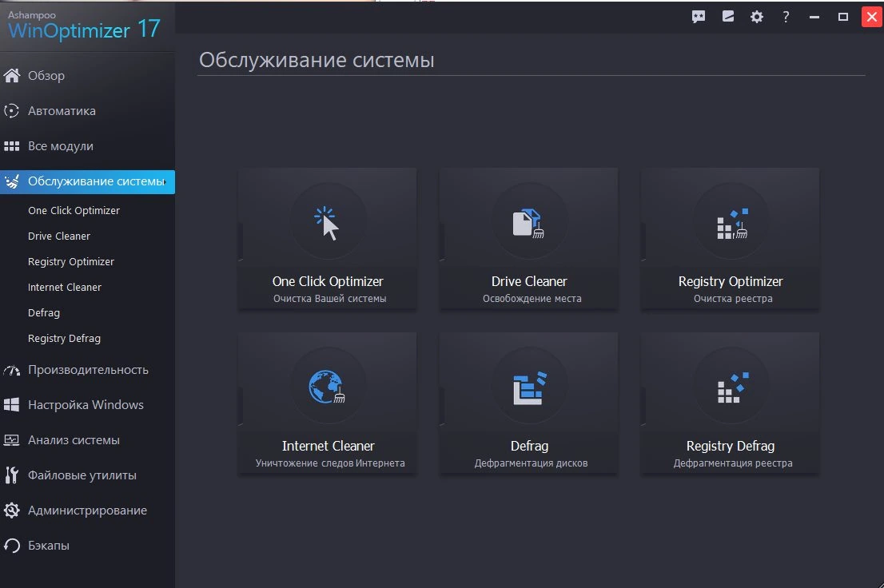884x588 pixels.
Task: Click the tools icon of Файловые утилиты
Action: click(12, 475)
